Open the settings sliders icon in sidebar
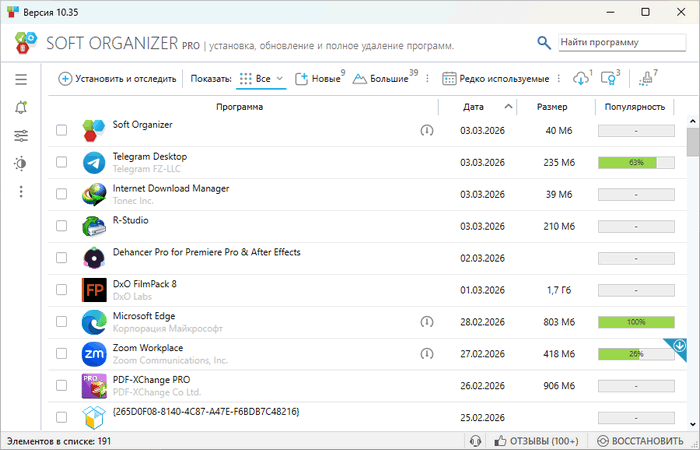700x450 pixels. click(x=21, y=135)
